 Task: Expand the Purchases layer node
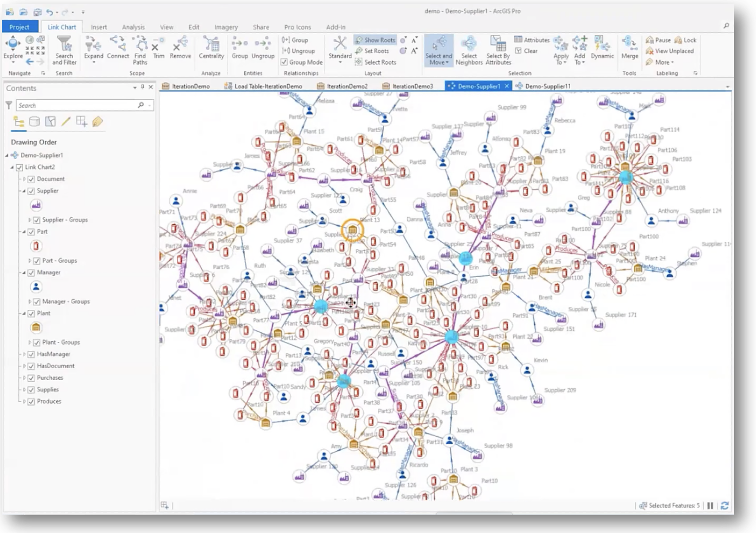pos(24,378)
